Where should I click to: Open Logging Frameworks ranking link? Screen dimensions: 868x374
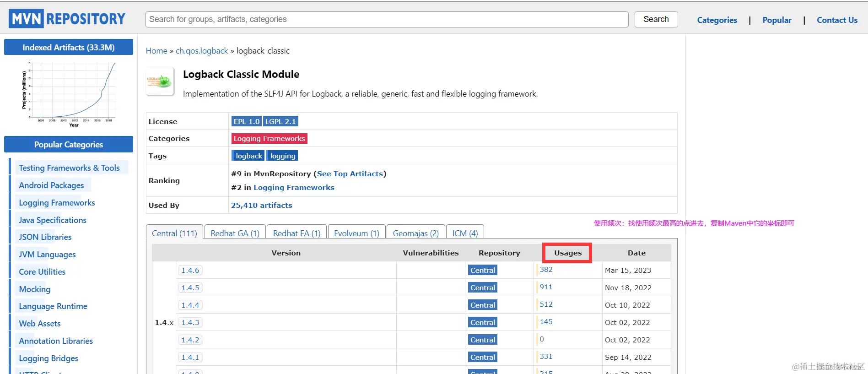coord(294,187)
